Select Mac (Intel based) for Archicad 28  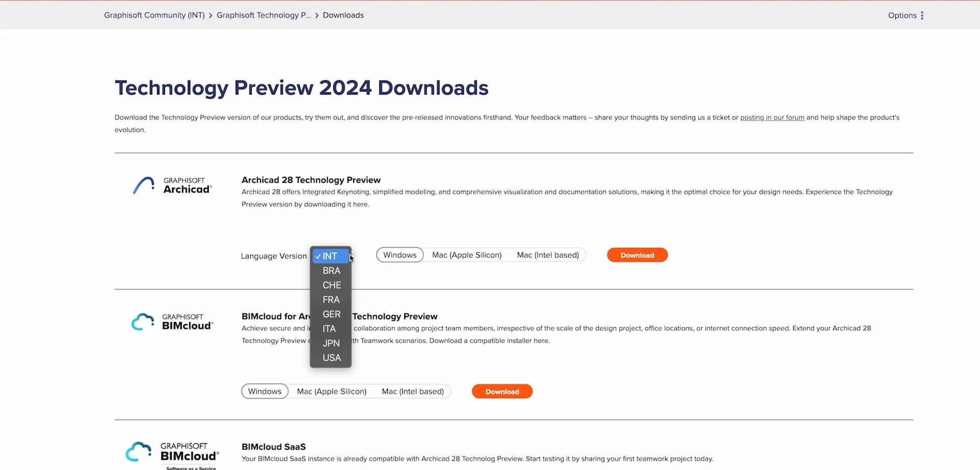click(x=548, y=255)
